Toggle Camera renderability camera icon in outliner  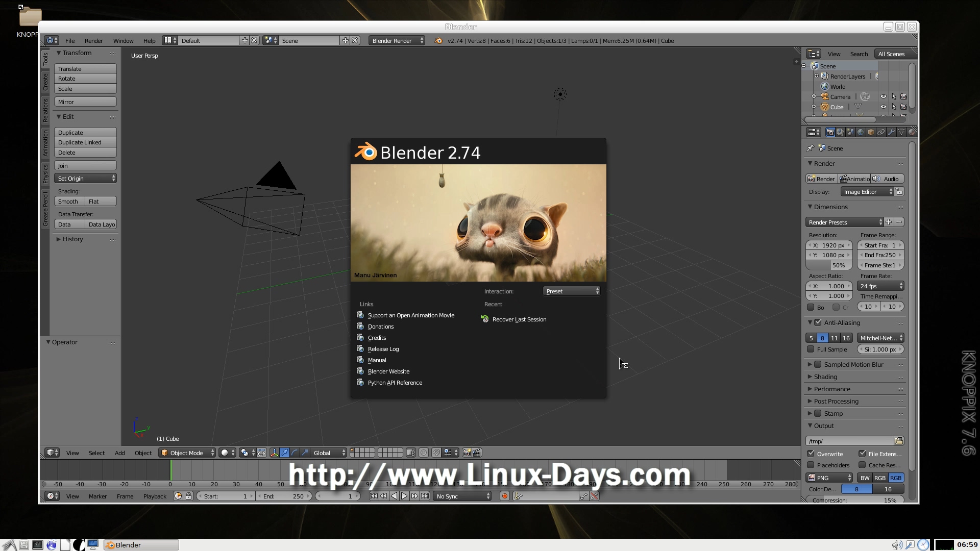904,96
